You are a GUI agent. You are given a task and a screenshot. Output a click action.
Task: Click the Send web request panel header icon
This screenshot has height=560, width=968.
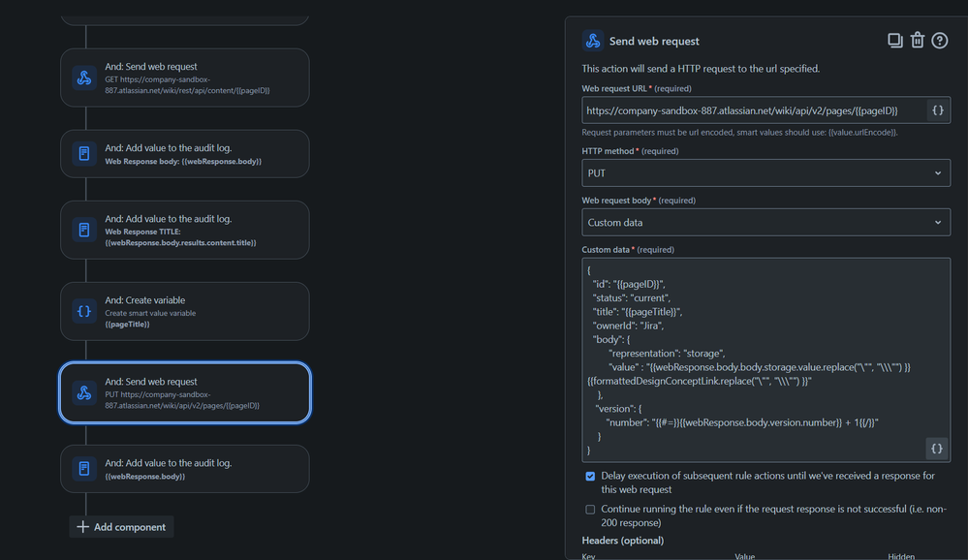[593, 41]
